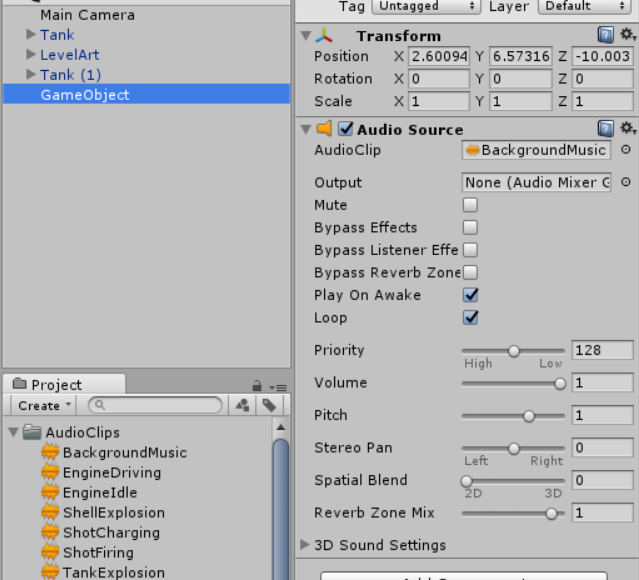
Task: Click Search by Type filter icon
Action: [242, 406]
